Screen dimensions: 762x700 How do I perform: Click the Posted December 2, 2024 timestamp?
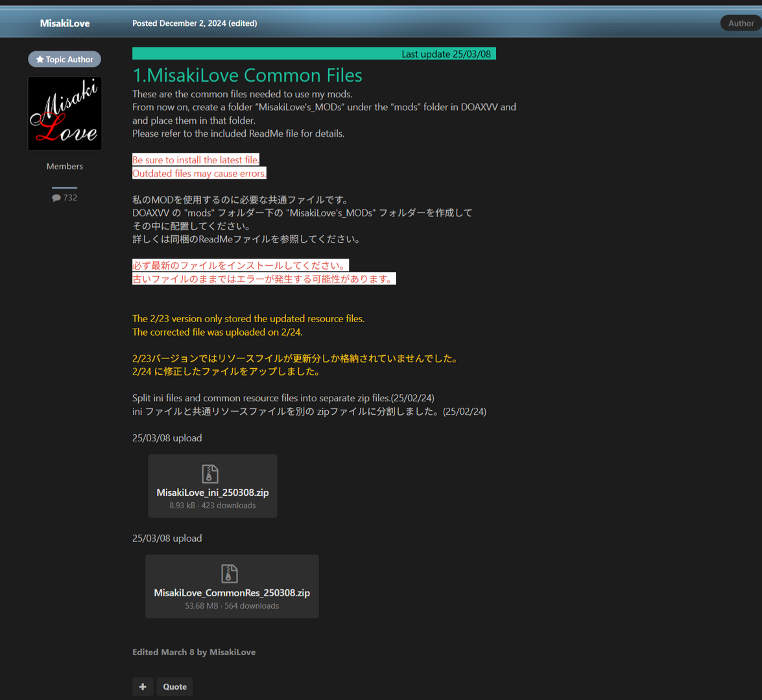pos(180,23)
